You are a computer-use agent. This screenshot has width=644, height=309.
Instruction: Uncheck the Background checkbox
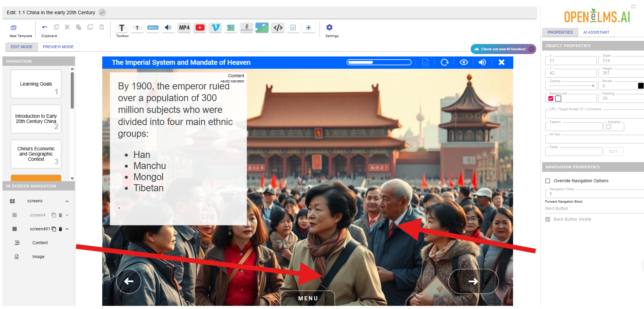(x=551, y=99)
